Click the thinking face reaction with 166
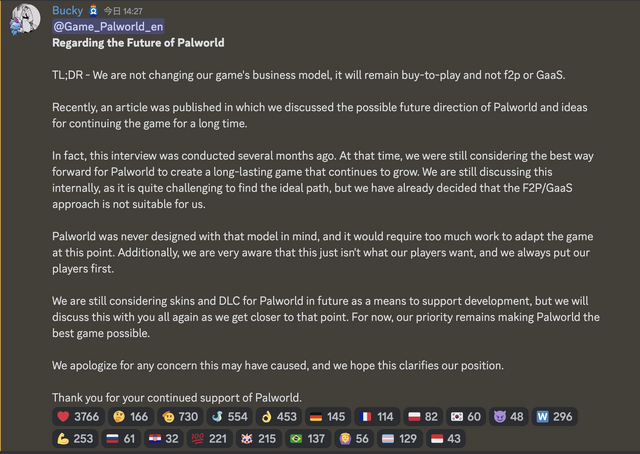The width and height of the screenshot is (640, 454). click(x=131, y=416)
